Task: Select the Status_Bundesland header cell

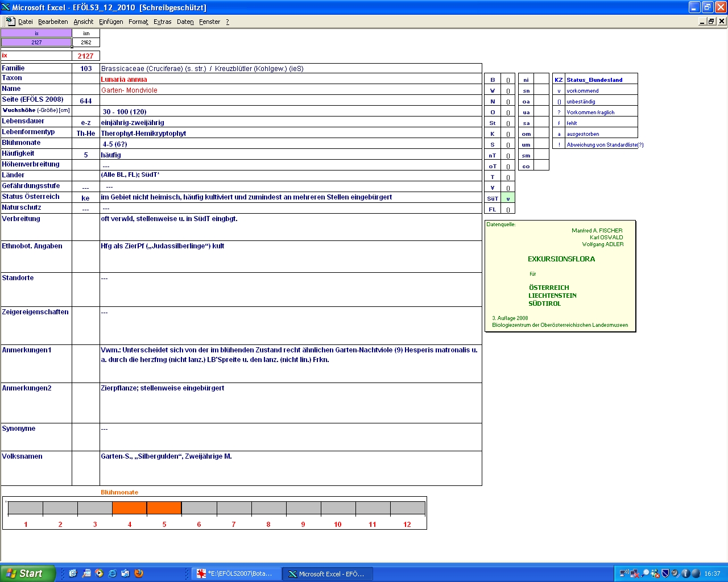Action: pos(601,80)
